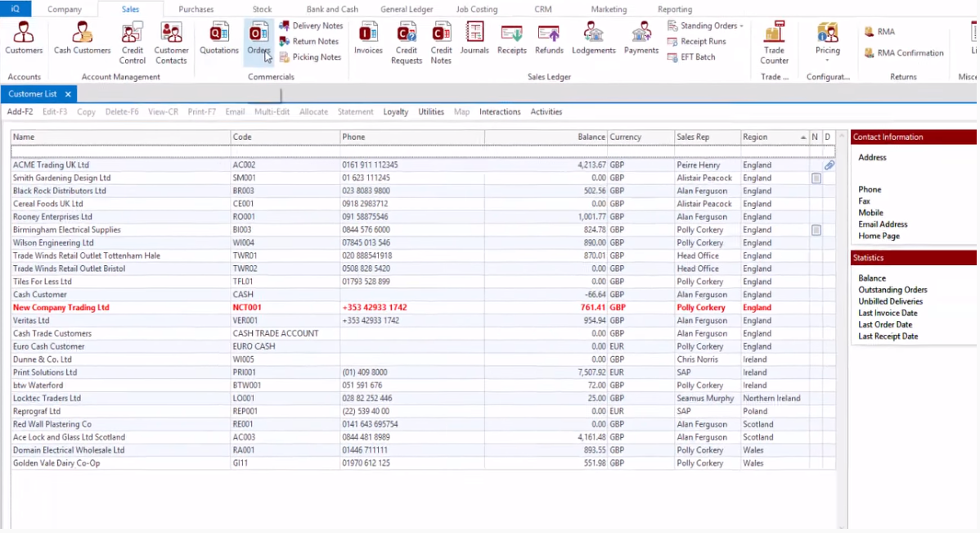Open Quotations from the Commercials group
The image size is (980, 533).
218,38
